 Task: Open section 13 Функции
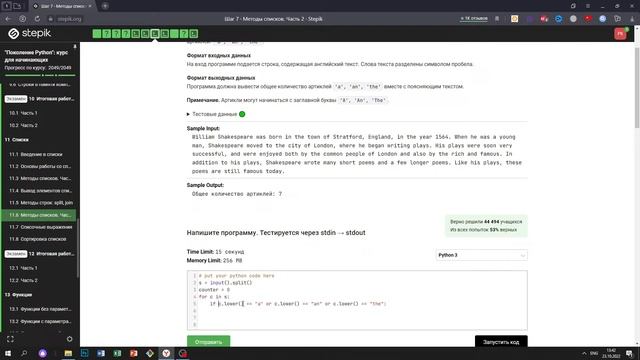[18, 295]
